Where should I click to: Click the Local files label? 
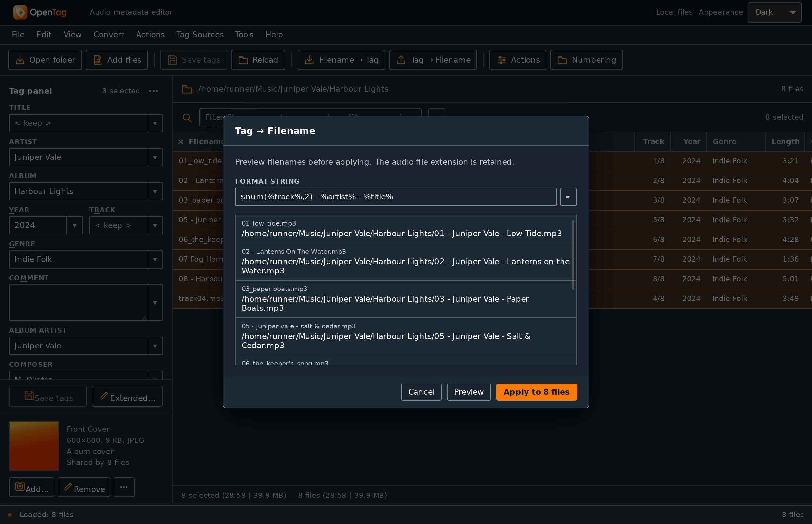pos(674,12)
